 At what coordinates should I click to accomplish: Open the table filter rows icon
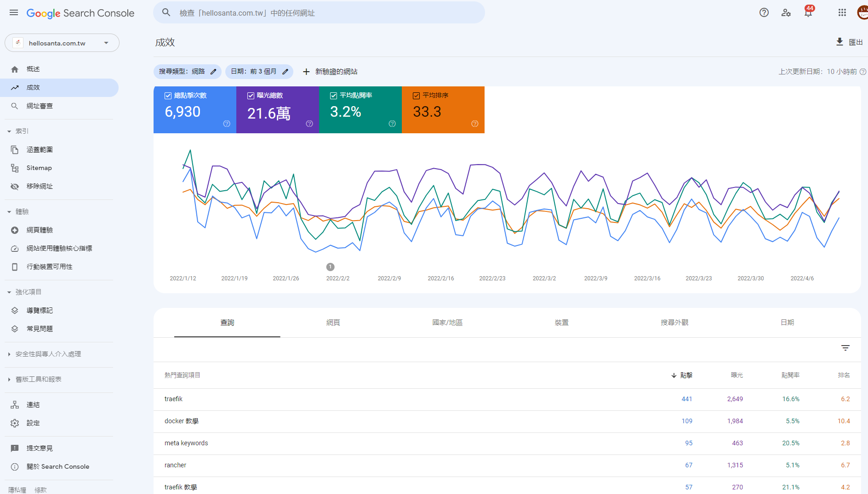coord(845,348)
